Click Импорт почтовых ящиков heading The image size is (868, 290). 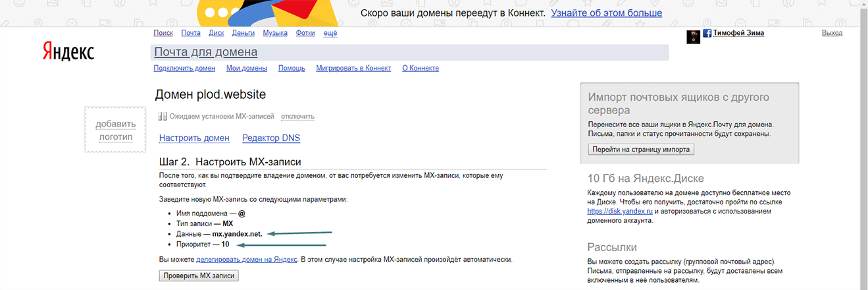(x=678, y=103)
